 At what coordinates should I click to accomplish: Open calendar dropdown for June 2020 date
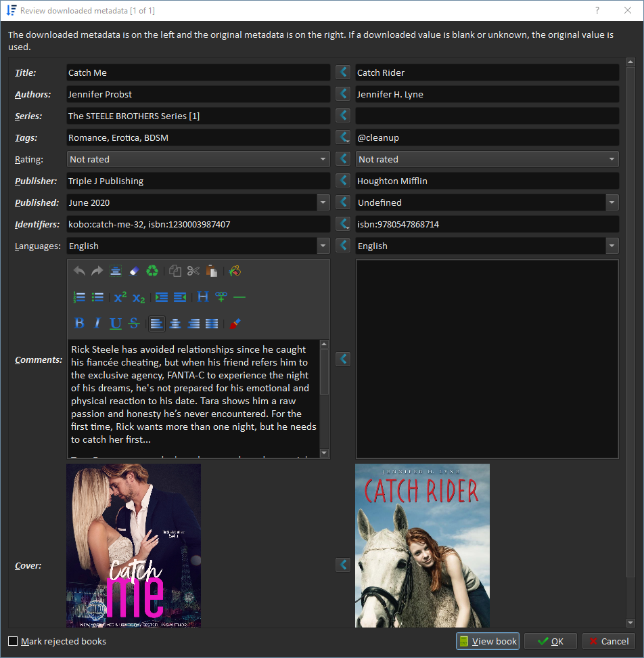323,202
